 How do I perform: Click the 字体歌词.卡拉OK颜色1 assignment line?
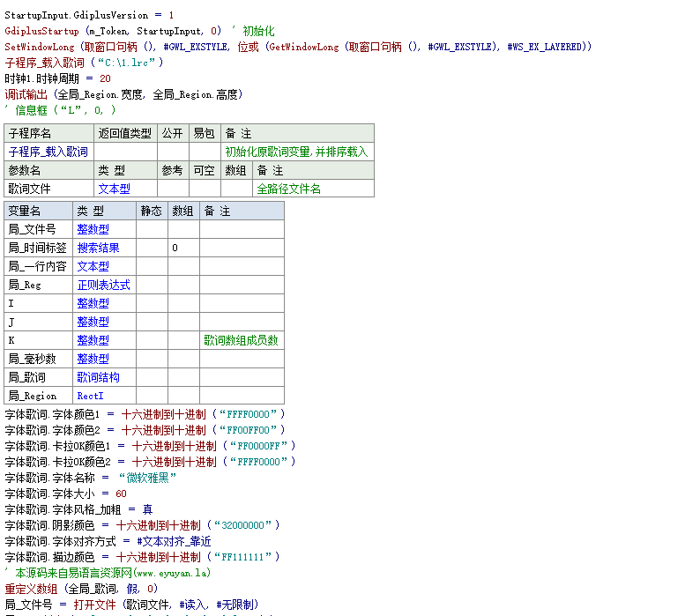click(151, 446)
